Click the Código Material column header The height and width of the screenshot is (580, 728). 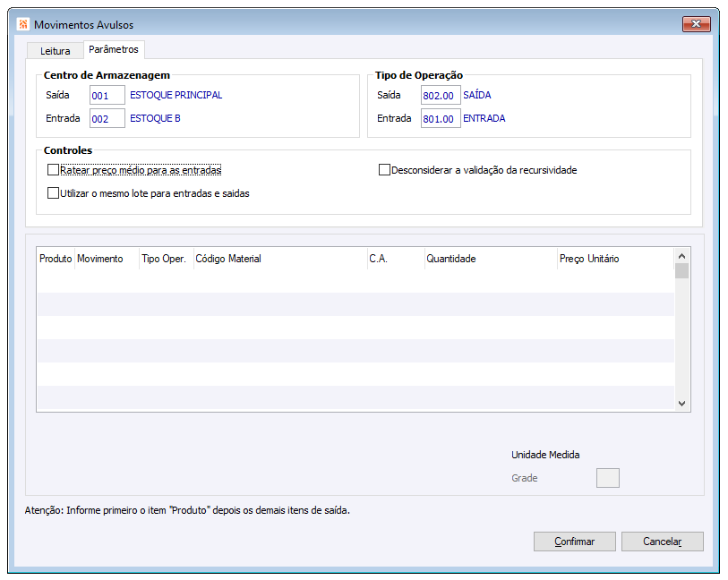(280, 259)
